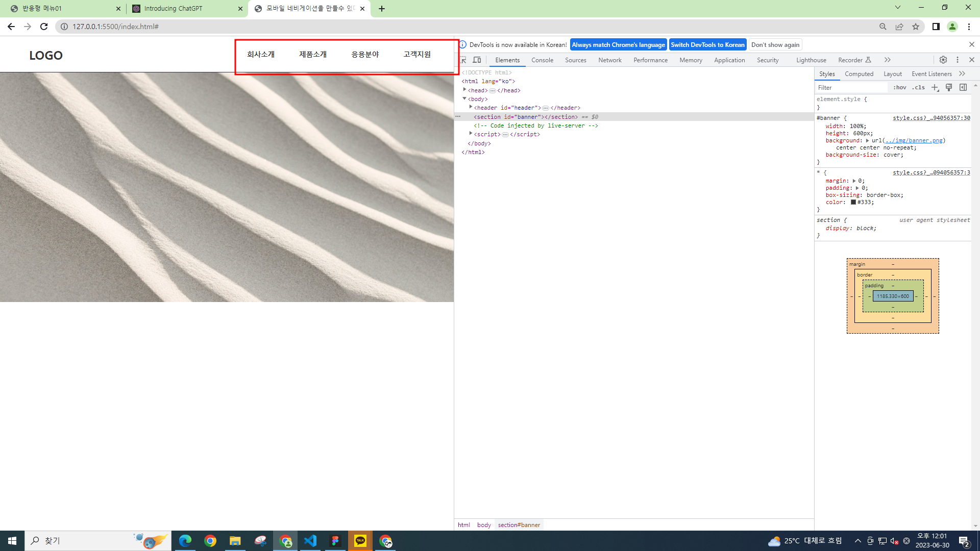The image size is (980, 551).
Task: Reload the page
Action: click(x=44, y=27)
